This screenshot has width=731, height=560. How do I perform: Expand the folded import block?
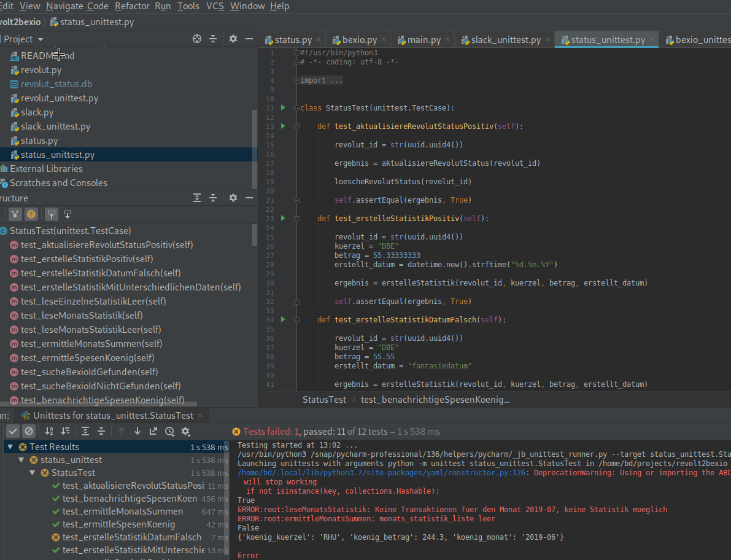296,80
